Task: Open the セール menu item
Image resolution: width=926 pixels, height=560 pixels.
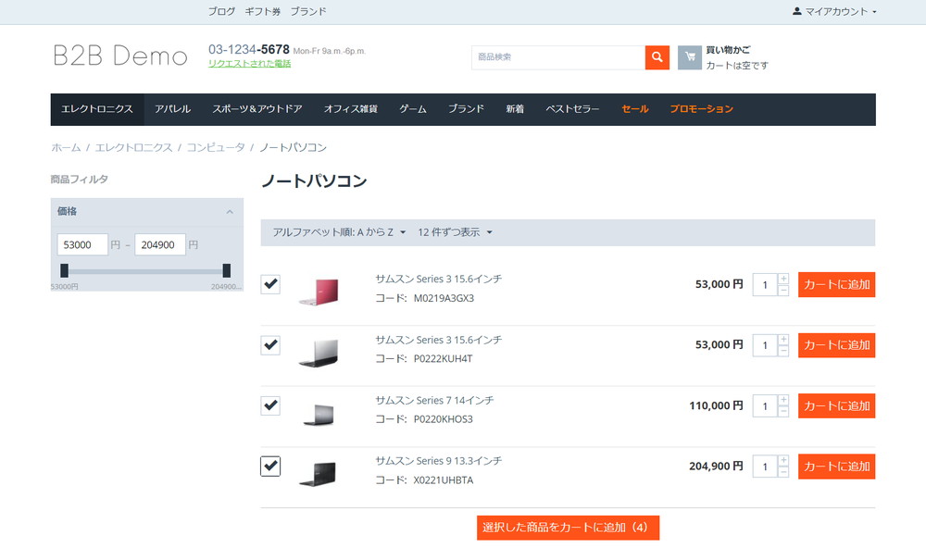Action: [x=635, y=109]
